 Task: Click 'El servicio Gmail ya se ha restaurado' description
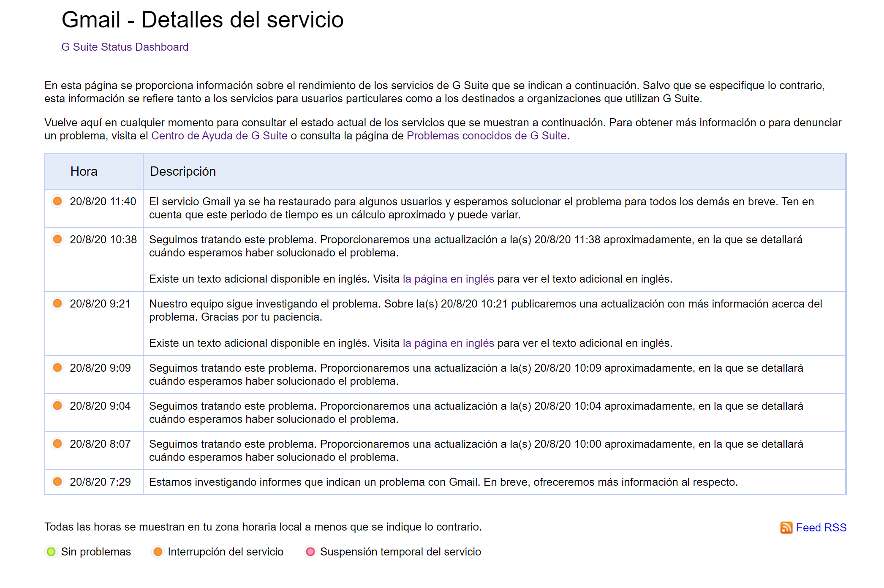pos(481,208)
